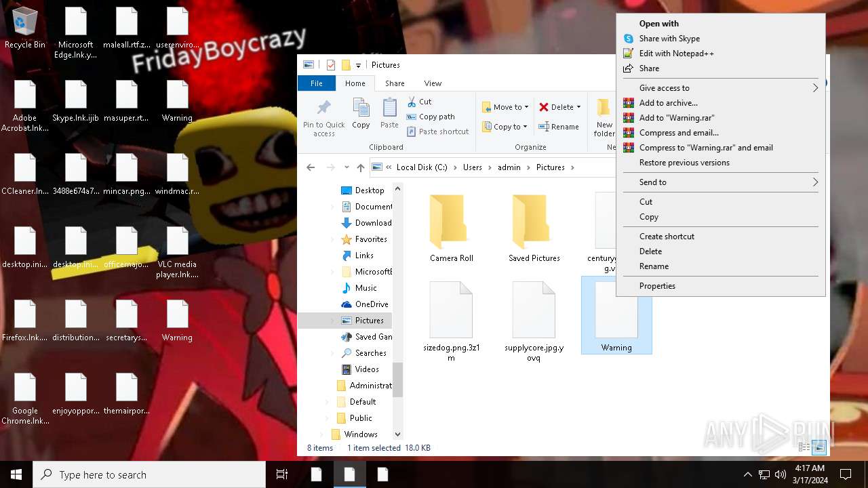
Task: Select the Firefox.lnk desktop icon
Action: (x=25, y=321)
